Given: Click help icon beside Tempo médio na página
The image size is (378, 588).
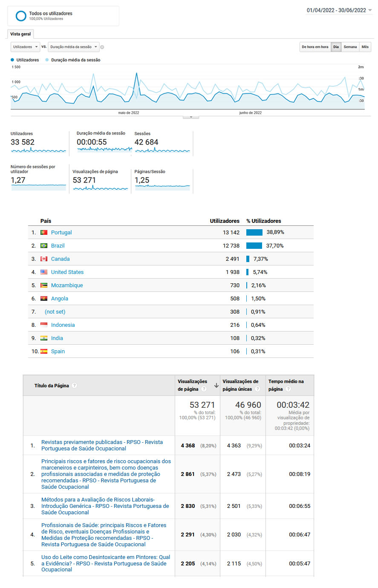Looking at the screenshot, I should coord(288,389).
